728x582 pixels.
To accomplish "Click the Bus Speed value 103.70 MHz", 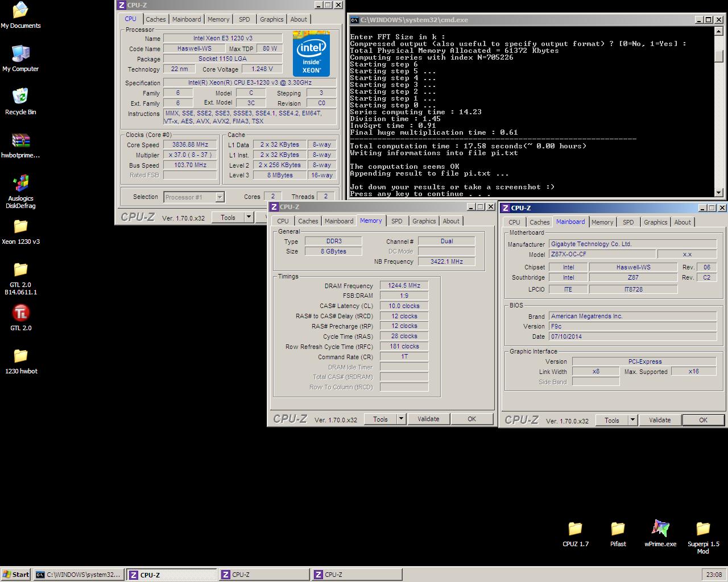I will (x=190, y=165).
